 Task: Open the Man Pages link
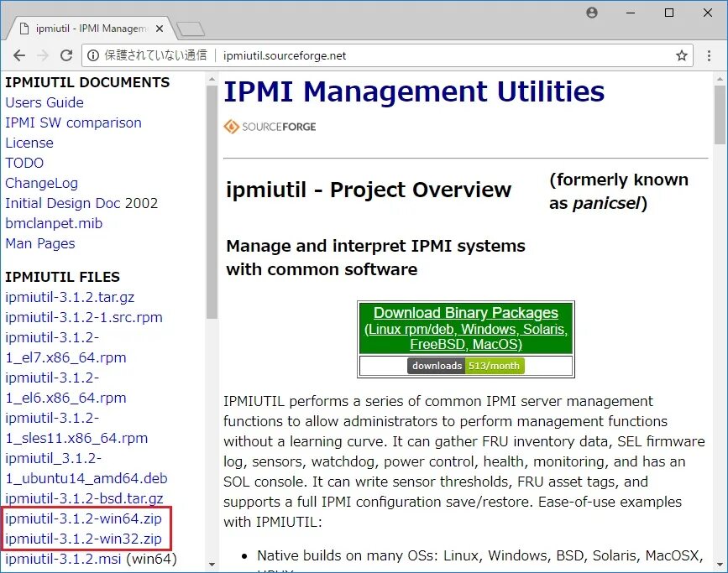tap(40, 243)
